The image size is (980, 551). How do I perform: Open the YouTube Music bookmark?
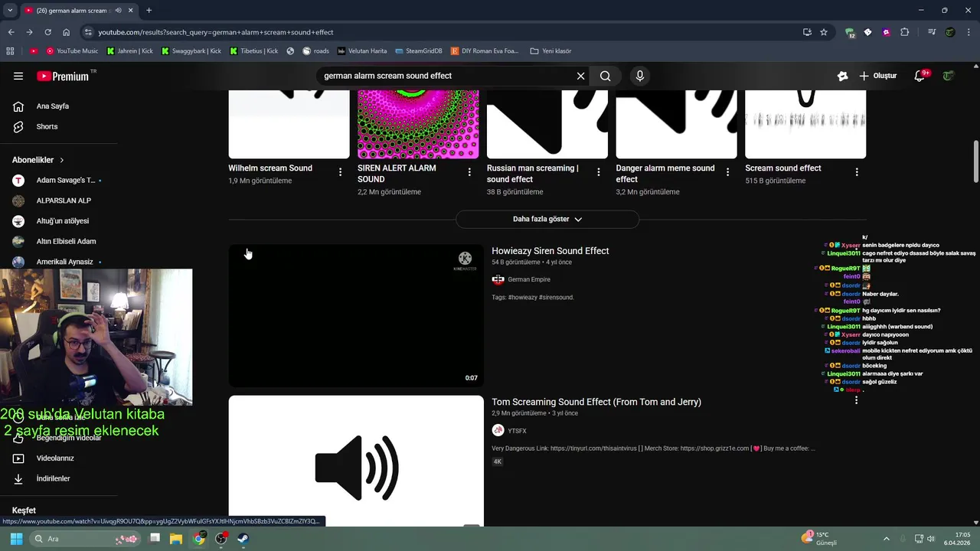(72, 51)
